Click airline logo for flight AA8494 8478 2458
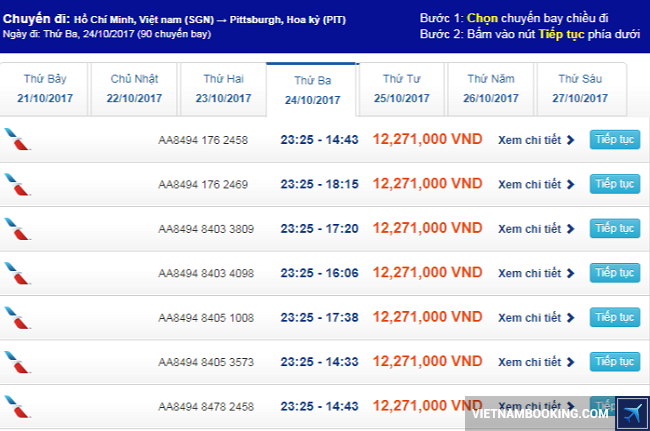The width and height of the screenshot is (650, 431). point(16,406)
